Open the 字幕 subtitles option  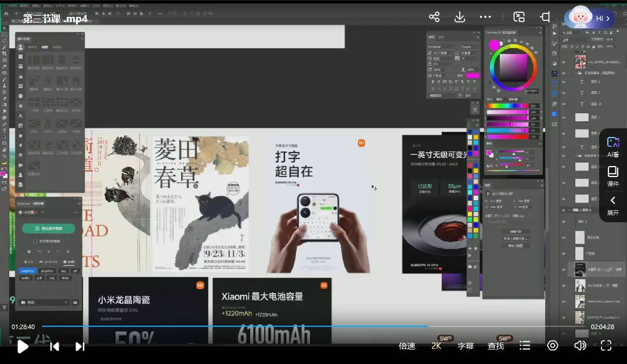click(x=466, y=346)
